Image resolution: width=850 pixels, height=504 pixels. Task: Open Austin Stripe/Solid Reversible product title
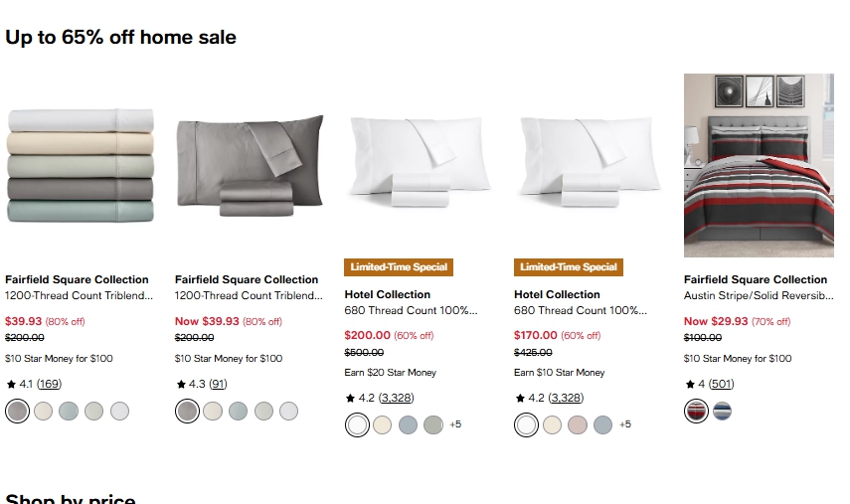point(759,296)
